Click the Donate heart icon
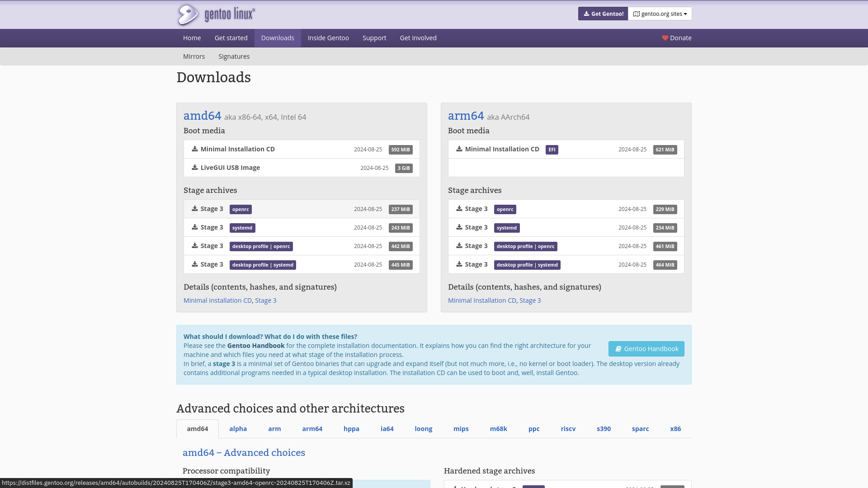This screenshot has width=868, height=488. coord(665,38)
